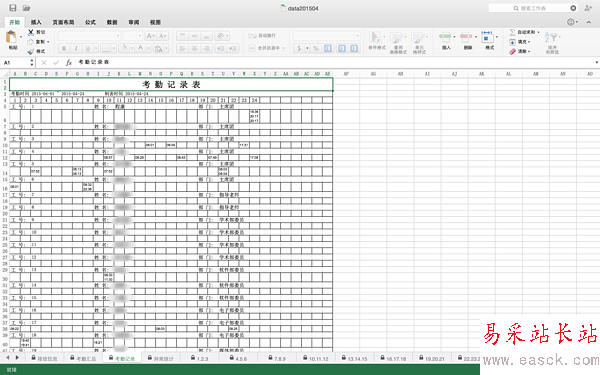Switch to the 页面布局 ribbon tab

point(63,22)
